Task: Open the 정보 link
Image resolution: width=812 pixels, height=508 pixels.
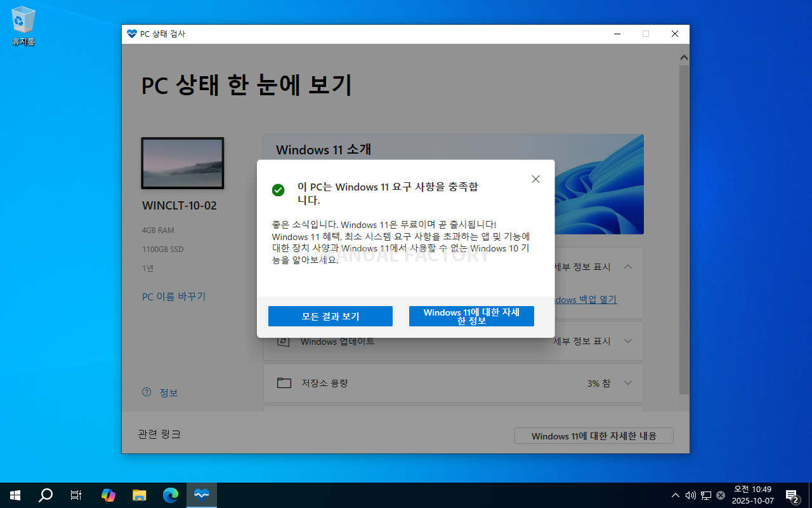Action: point(168,392)
